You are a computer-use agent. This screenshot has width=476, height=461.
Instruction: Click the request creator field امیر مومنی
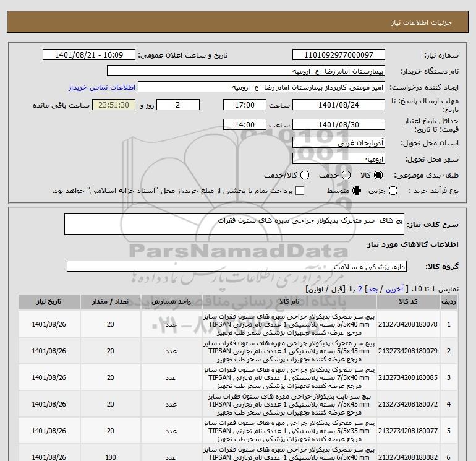point(261,87)
